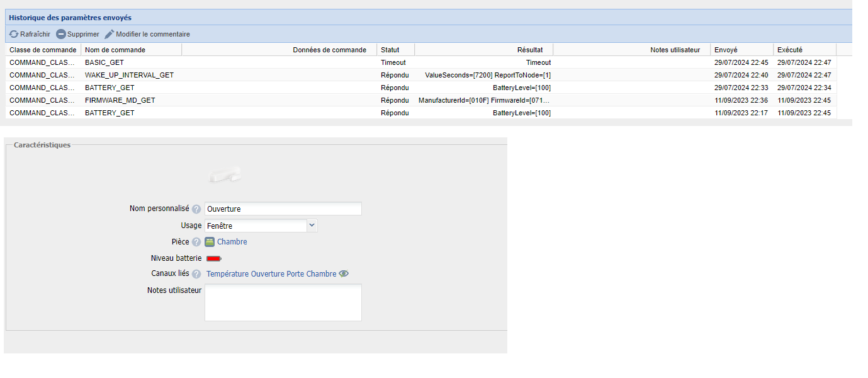This screenshot has height=378, width=868.
Task: Click the Notes utilisateur text area
Action: (283, 302)
